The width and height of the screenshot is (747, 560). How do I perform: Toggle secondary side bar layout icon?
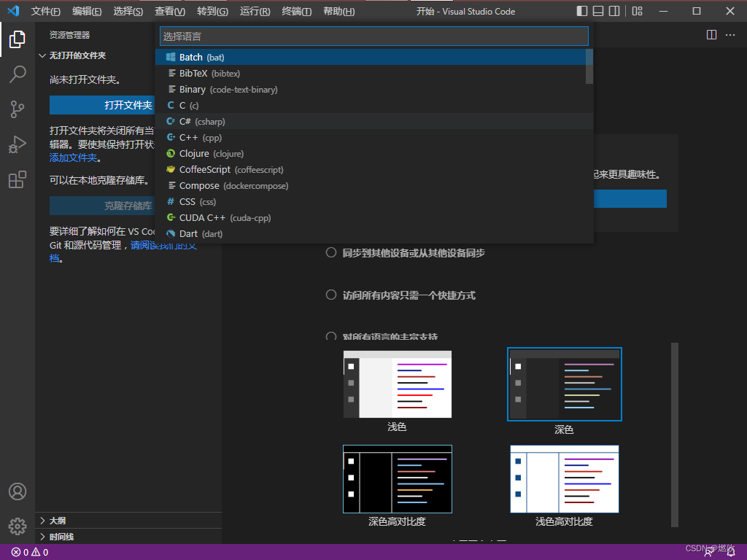[x=614, y=11]
